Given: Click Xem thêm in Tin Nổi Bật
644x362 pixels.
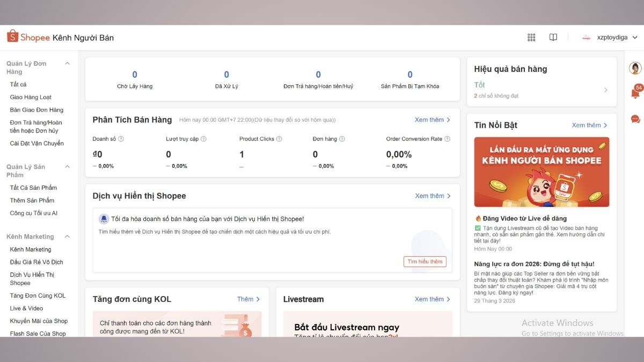Looking at the screenshot, I should point(590,125).
